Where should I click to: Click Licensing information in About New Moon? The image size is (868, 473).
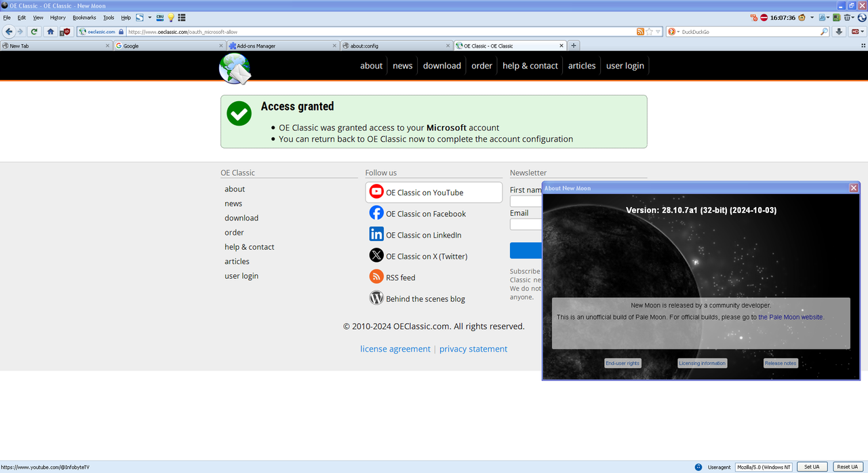(703, 363)
